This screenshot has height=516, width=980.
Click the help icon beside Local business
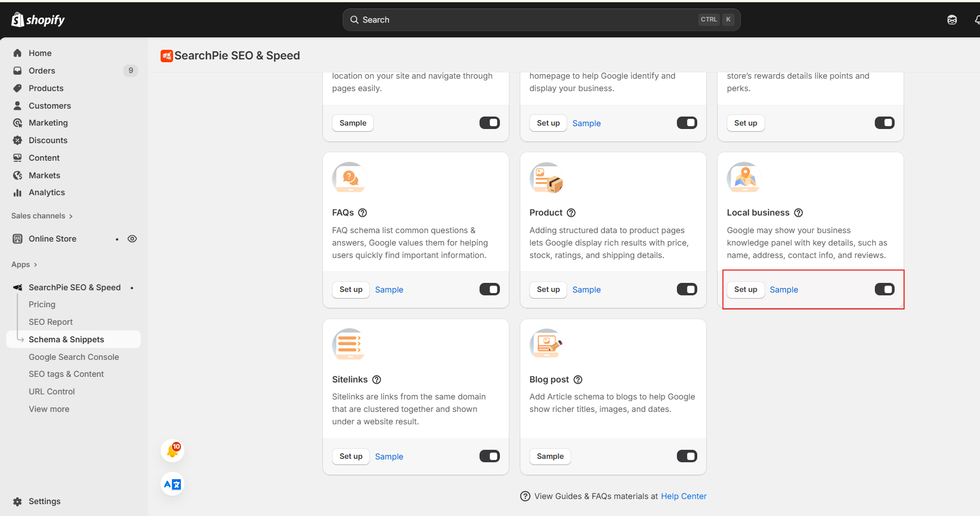(x=798, y=213)
